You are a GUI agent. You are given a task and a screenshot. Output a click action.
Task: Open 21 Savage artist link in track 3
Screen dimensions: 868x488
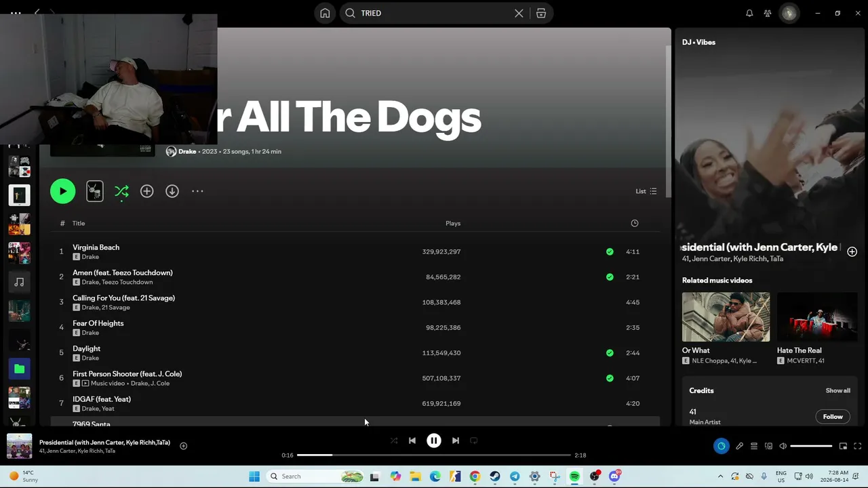pos(116,307)
